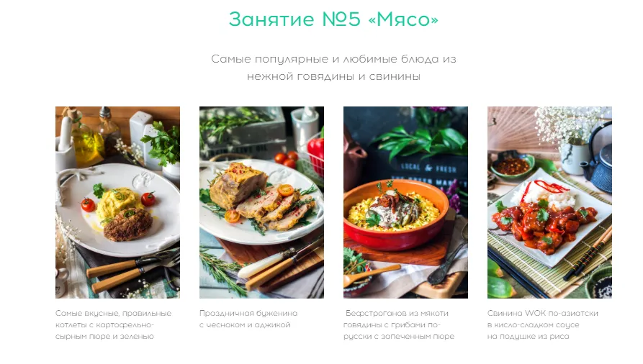Click the caption «Свинина WOK по-азиатски»
Image resolution: width=643 pixels, height=364 pixels.
[x=542, y=313]
